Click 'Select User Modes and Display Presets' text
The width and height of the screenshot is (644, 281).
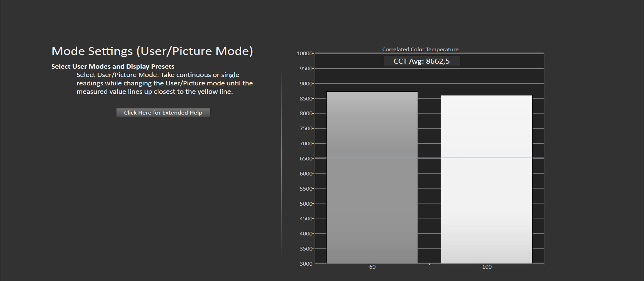coord(113,66)
